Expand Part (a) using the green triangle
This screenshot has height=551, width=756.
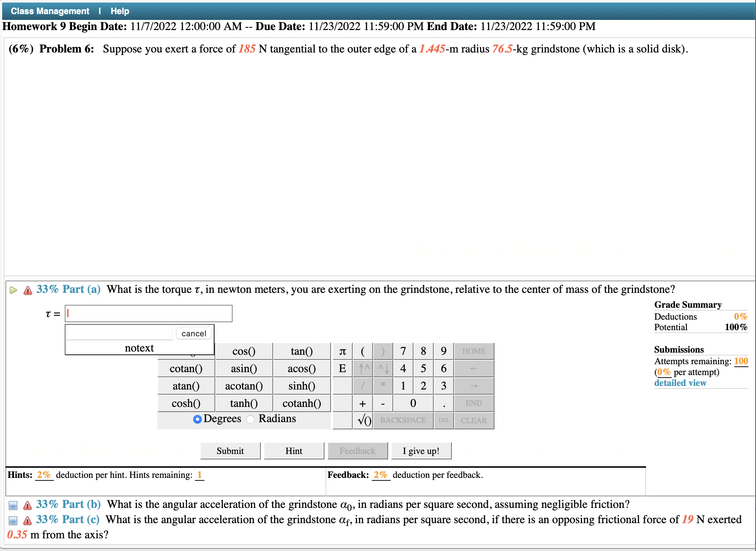point(13,289)
